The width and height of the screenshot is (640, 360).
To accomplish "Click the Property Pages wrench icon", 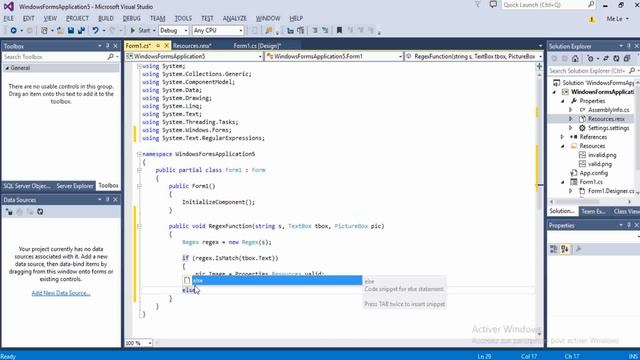I will pyautogui.click(x=578, y=249).
